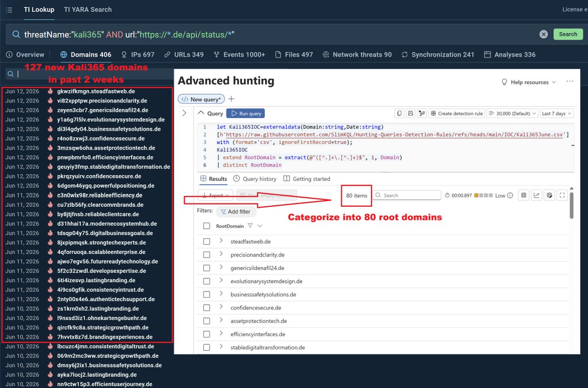Check the businesssafetysolutions.de row checkbox
The height and width of the screenshot is (388, 588).
pos(206,294)
